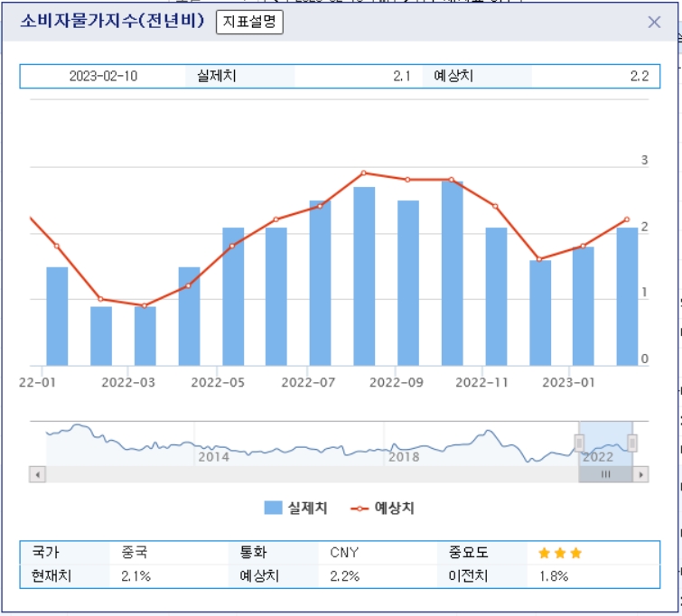The height and width of the screenshot is (616, 682).
Task: Grab the right range handle in the navigator
Action: (632, 443)
